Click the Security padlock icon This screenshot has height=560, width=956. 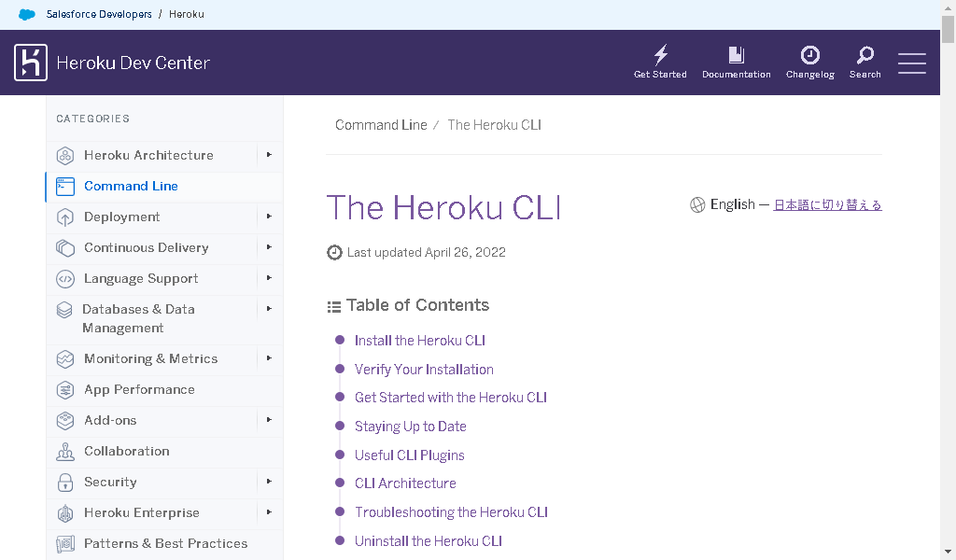[x=65, y=483]
